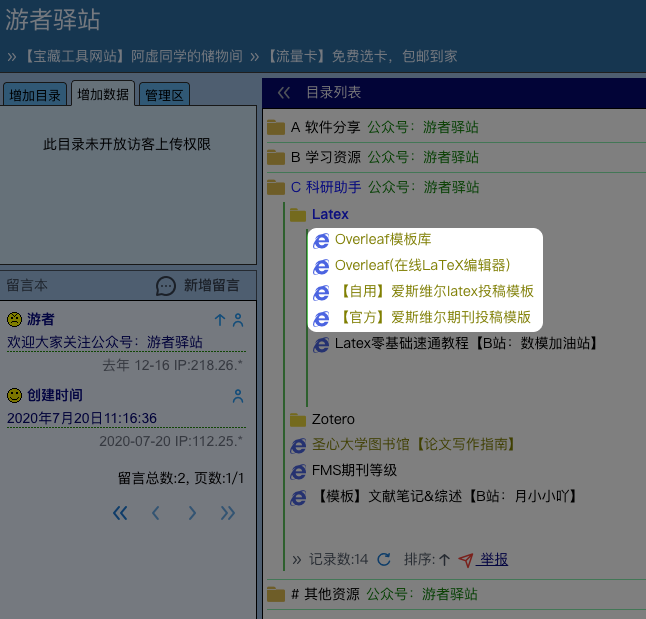Click the 记录数:14 record count
Viewport: 646px width, 619px height.
(338, 560)
